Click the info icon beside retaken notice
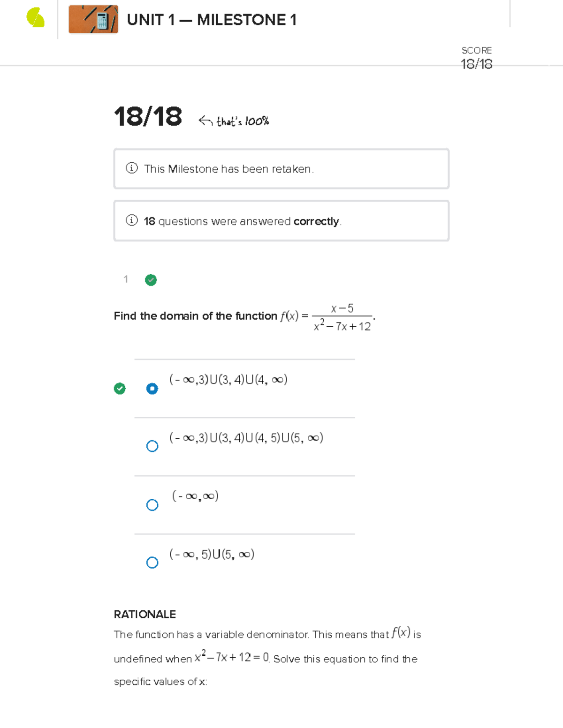The width and height of the screenshot is (563, 728). pyautogui.click(x=132, y=168)
